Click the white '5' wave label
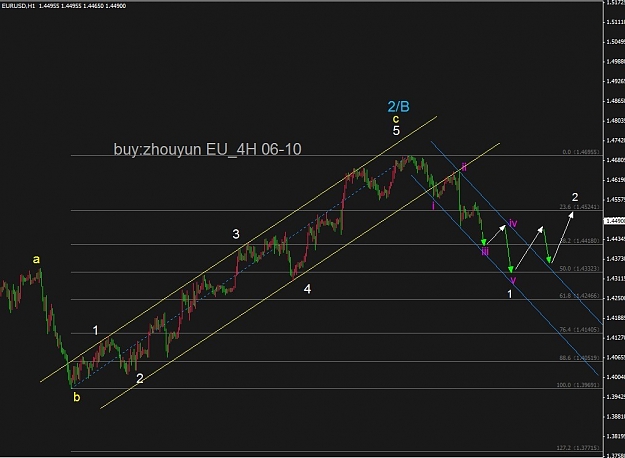Screen dimensions: 625x458 (396, 130)
